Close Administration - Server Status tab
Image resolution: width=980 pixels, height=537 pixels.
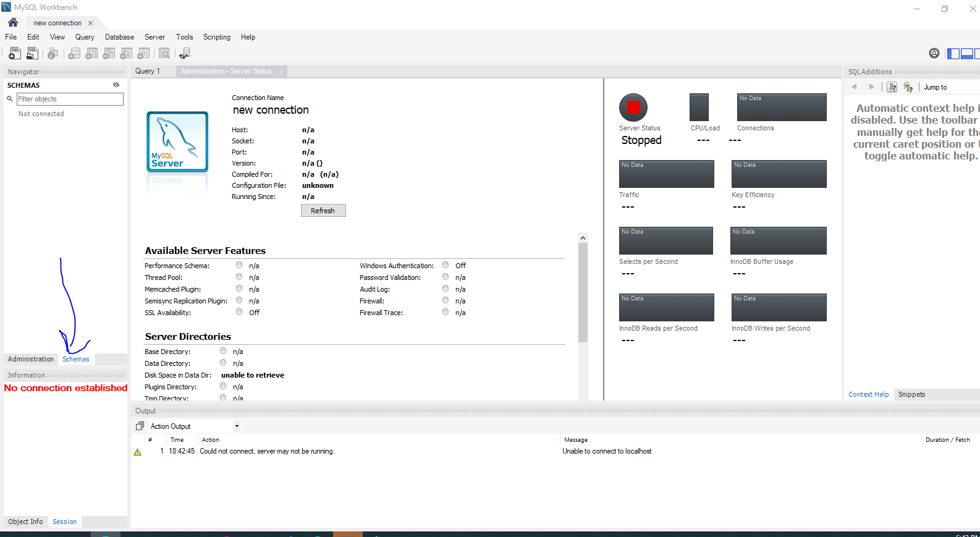click(281, 72)
